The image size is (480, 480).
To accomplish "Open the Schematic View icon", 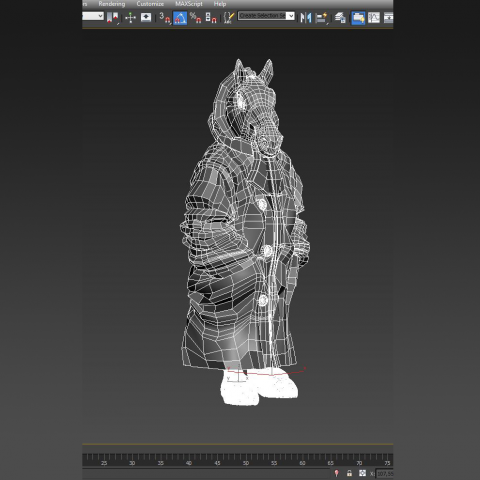I will coord(388,18).
